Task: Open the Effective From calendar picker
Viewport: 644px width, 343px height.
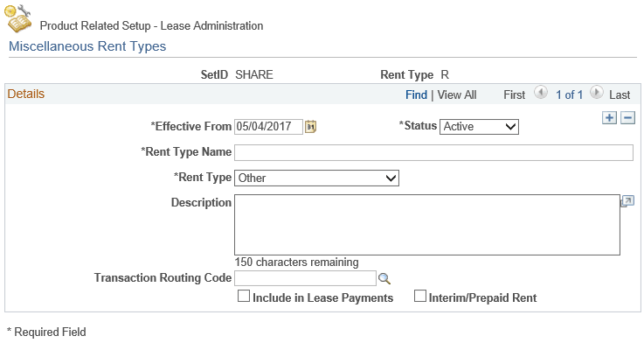Action: pyautogui.click(x=310, y=127)
